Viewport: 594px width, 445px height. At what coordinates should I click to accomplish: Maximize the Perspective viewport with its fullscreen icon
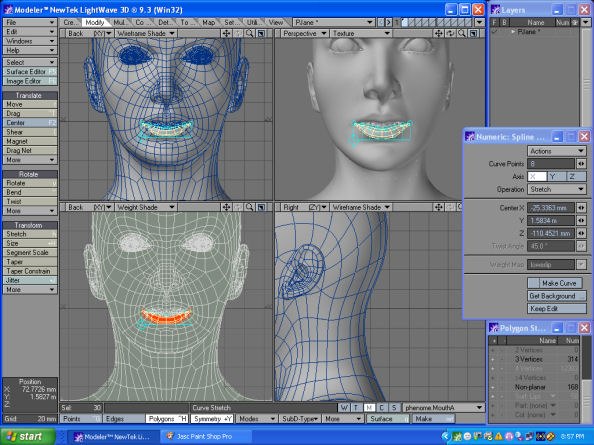point(474,33)
